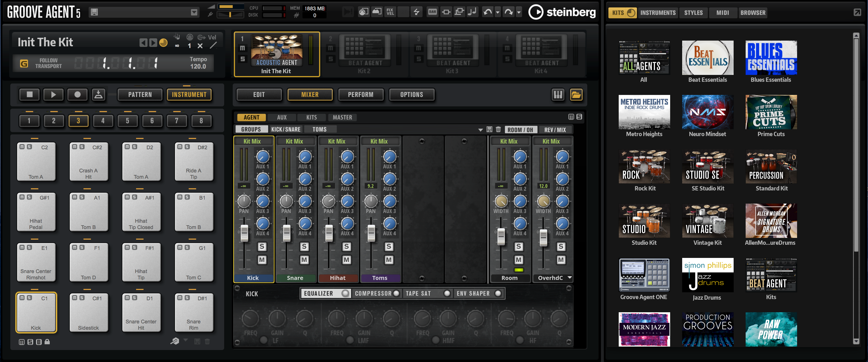Click the Steinberg logo
Screen dimensions: 868x362
pos(562,12)
